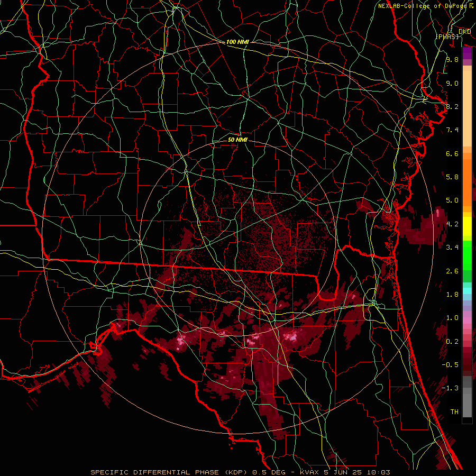Select the 6.6 value on the scale
The image size is (476, 476).
pyautogui.click(x=452, y=153)
